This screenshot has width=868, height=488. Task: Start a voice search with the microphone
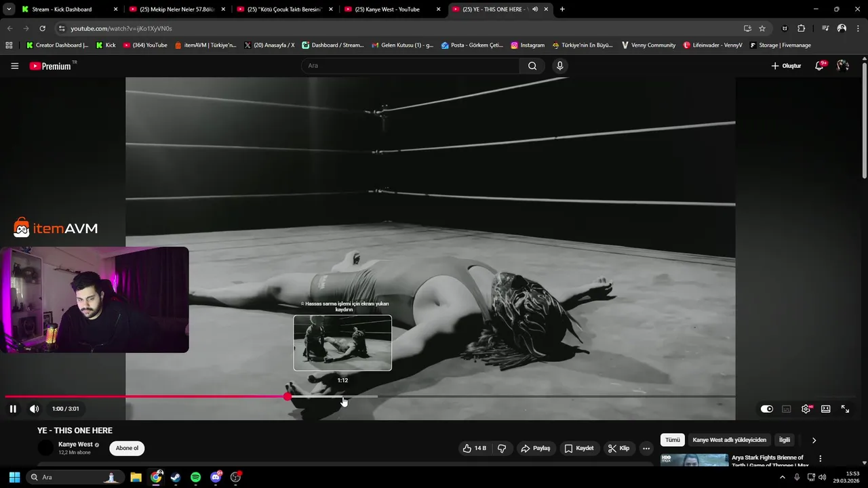[559, 66]
